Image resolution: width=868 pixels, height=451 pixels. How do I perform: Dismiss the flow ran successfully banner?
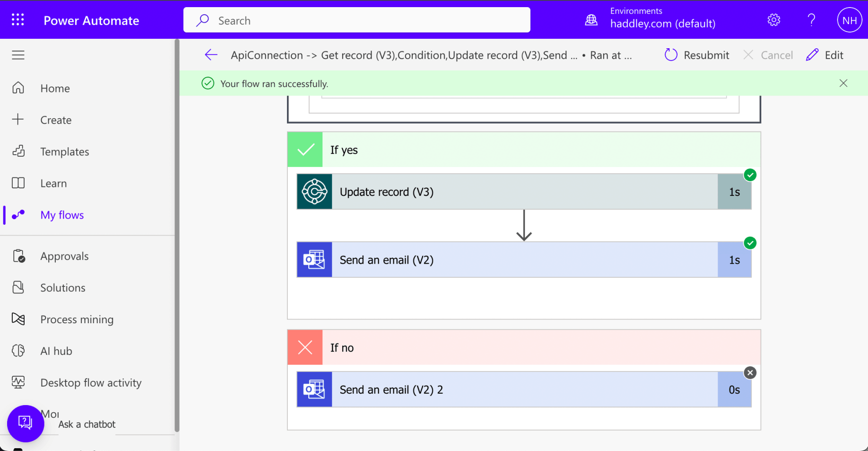[843, 83]
